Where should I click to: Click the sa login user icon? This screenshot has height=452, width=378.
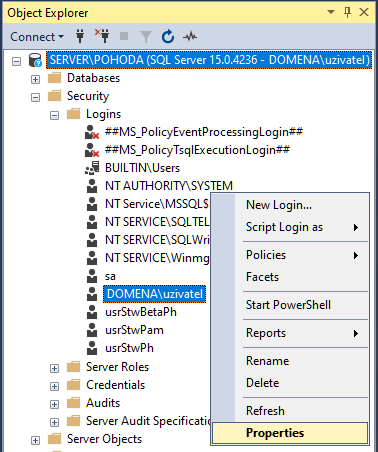92,276
